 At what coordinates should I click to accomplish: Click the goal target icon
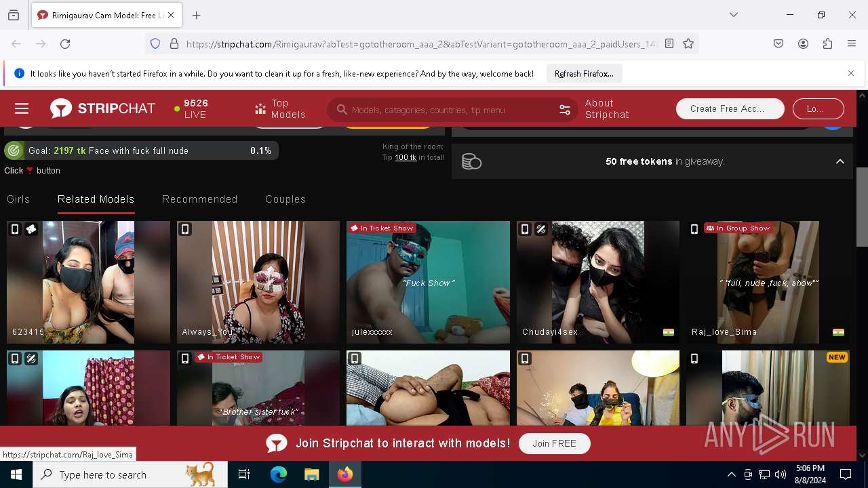pyautogui.click(x=14, y=150)
